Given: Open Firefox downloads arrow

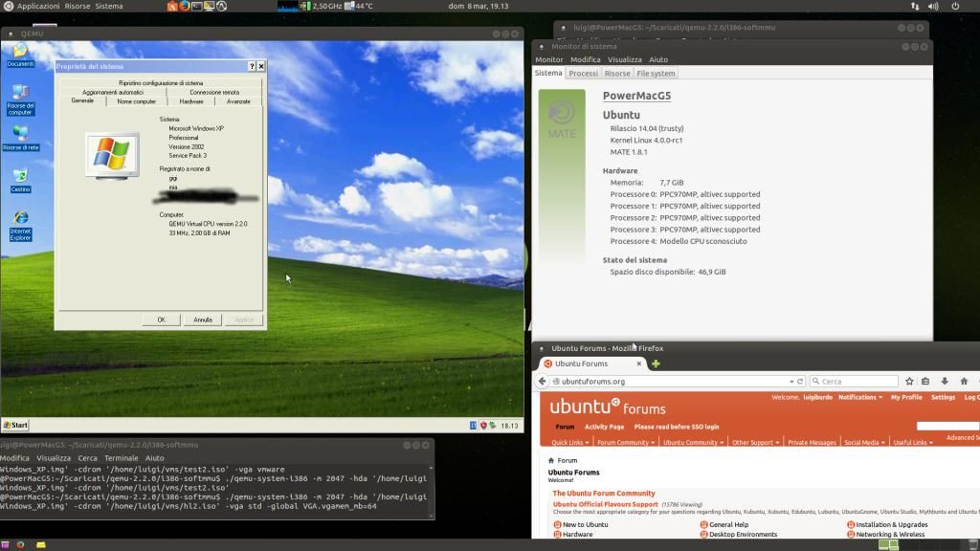Looking at the screenshot, I should [x=945, y=381].
